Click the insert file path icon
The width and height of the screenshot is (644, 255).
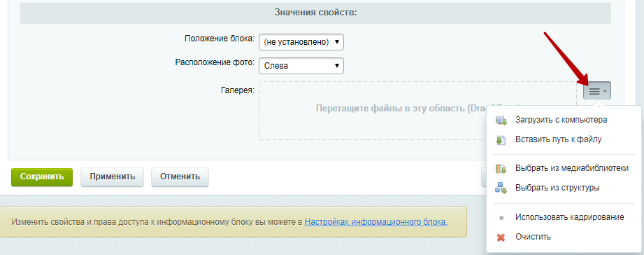(x=501, y=140)
